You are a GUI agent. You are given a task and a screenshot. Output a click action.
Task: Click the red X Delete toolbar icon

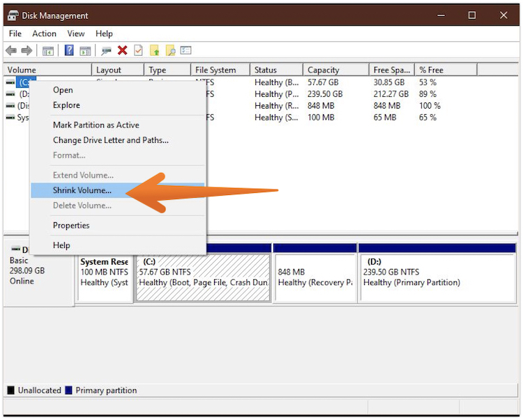click(122, 51)
